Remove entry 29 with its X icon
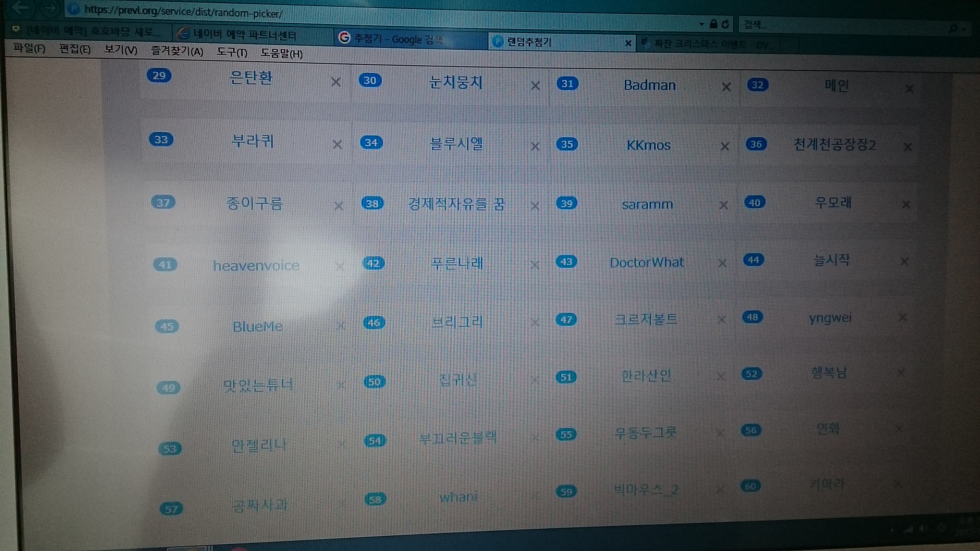This screenshot has width=980, height=551. [x=336, y=82]
